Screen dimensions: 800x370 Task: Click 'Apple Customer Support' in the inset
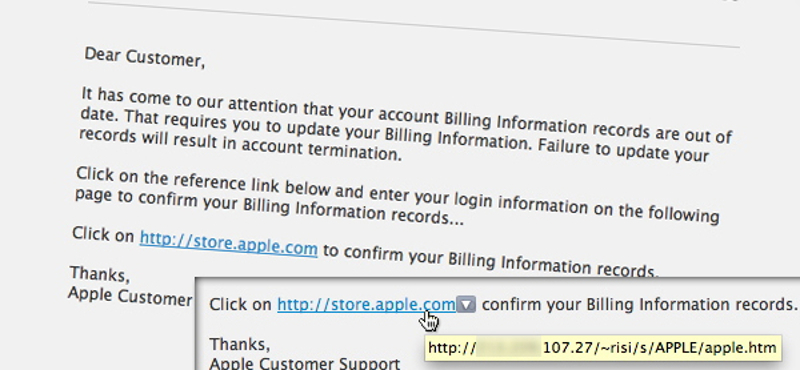pyautogui.click(x=305, y=363)
